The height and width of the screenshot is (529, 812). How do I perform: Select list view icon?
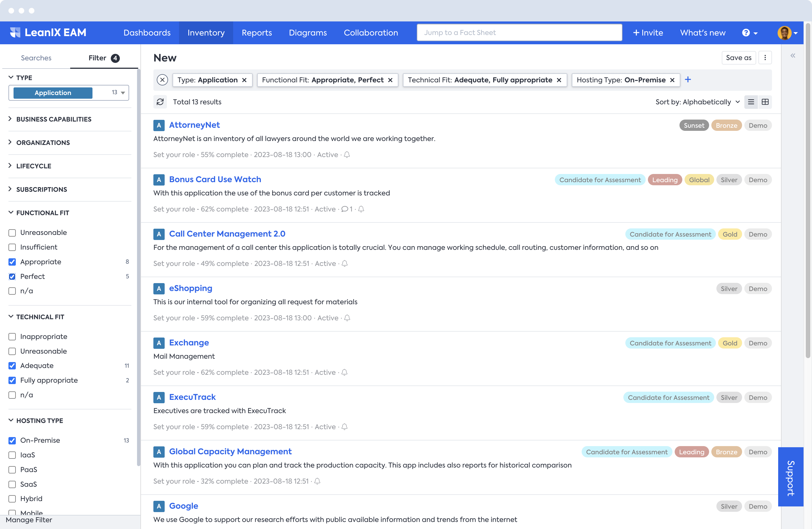point(751,102)
